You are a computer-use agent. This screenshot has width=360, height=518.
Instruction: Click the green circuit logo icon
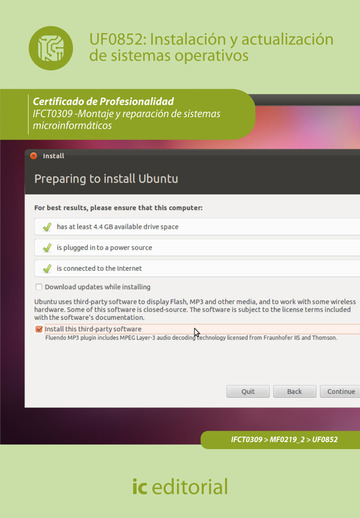[x=51, y=48]
